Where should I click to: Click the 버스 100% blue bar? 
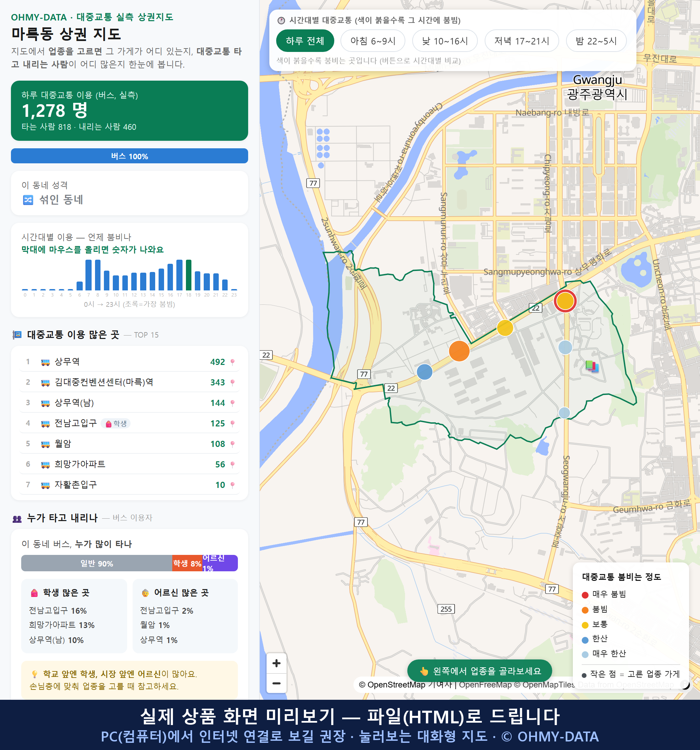130,156
